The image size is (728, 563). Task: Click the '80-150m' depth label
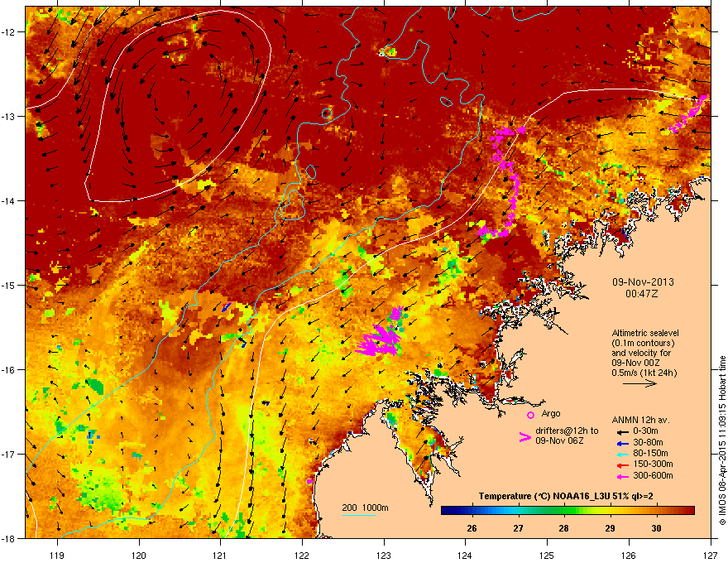point(650,454)
